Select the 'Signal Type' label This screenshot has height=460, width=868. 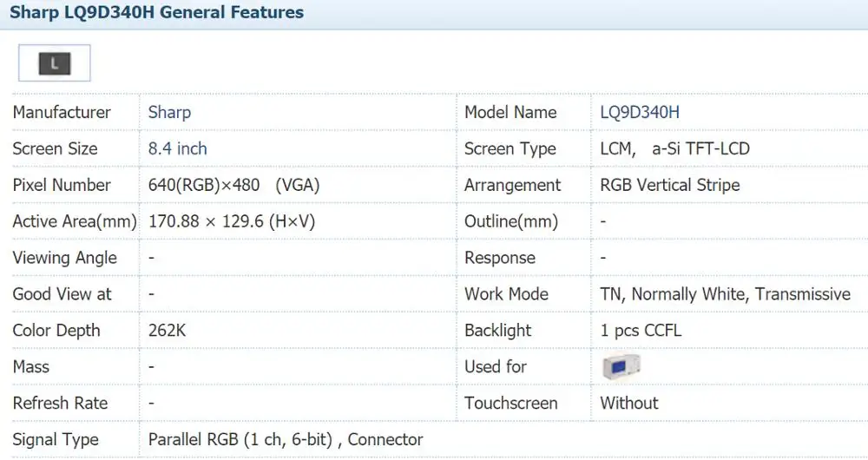[x=56, y=439]
